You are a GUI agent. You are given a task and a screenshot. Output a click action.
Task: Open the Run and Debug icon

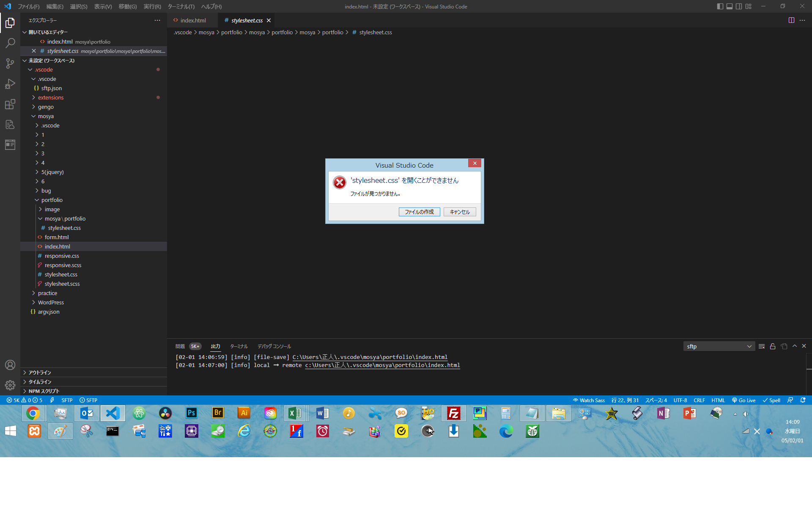pos(10,84)
